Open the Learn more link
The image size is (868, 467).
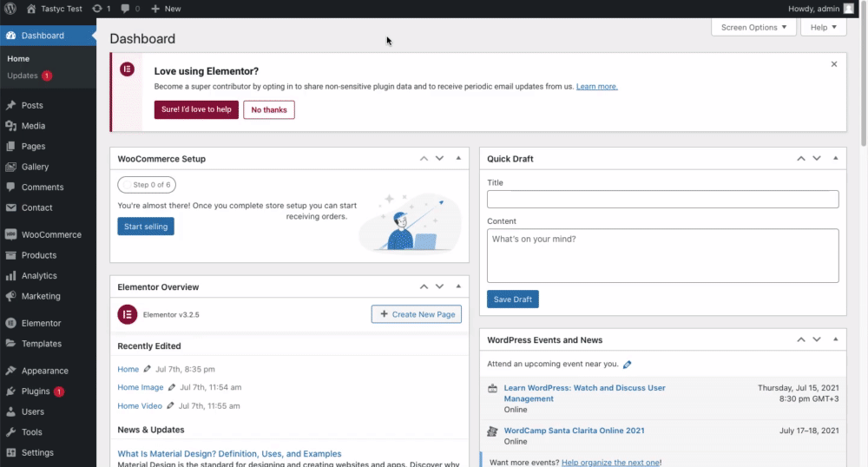point(597,86)
